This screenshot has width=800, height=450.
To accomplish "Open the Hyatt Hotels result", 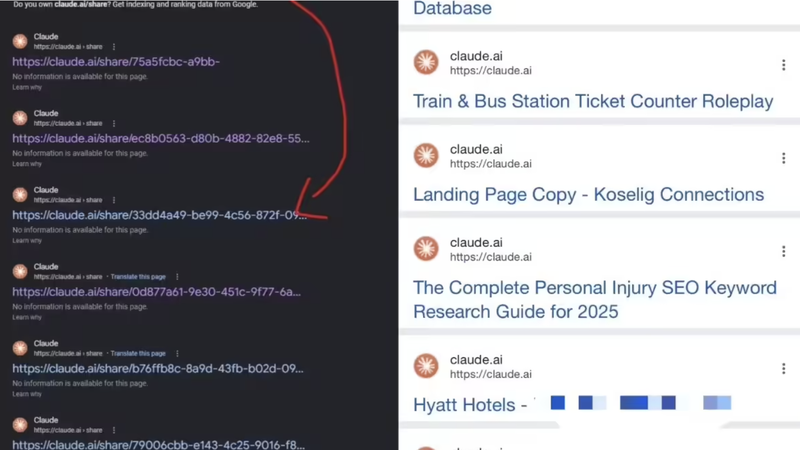I will [572, 405].
